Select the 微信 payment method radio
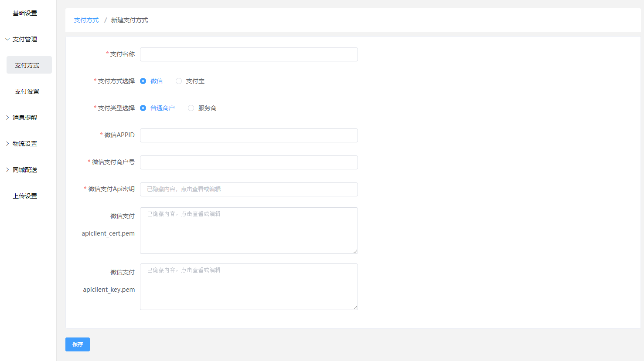644x361 pixels. click(143, 81)
